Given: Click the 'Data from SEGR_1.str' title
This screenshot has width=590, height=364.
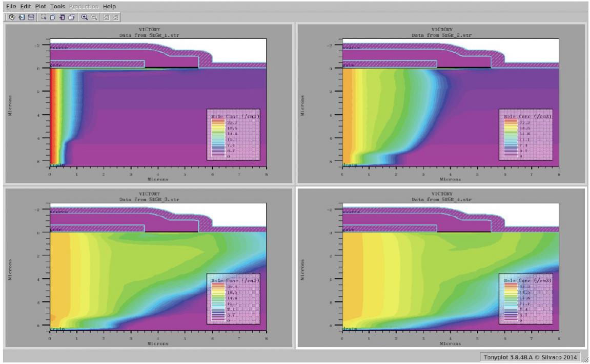Looking at the screenshot, I should coord(149,35).
